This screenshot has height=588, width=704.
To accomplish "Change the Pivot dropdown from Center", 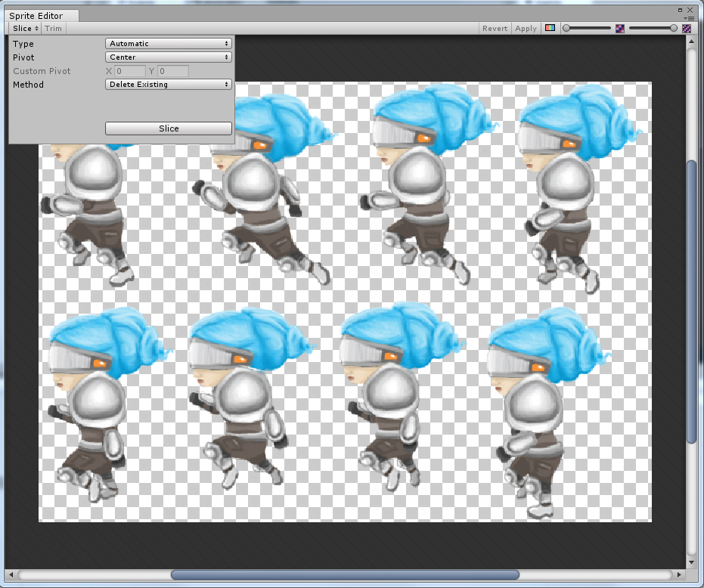I will 168,57.
